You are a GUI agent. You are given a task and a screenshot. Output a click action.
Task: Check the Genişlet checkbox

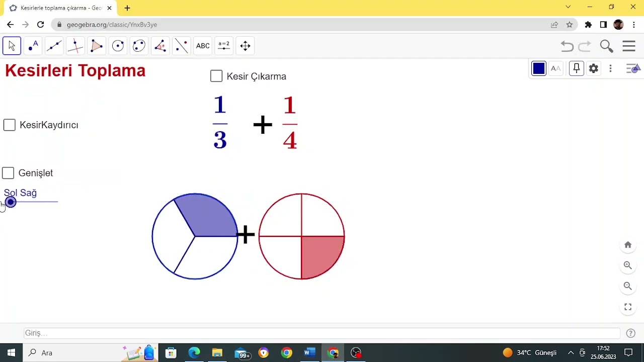point(8,173)
